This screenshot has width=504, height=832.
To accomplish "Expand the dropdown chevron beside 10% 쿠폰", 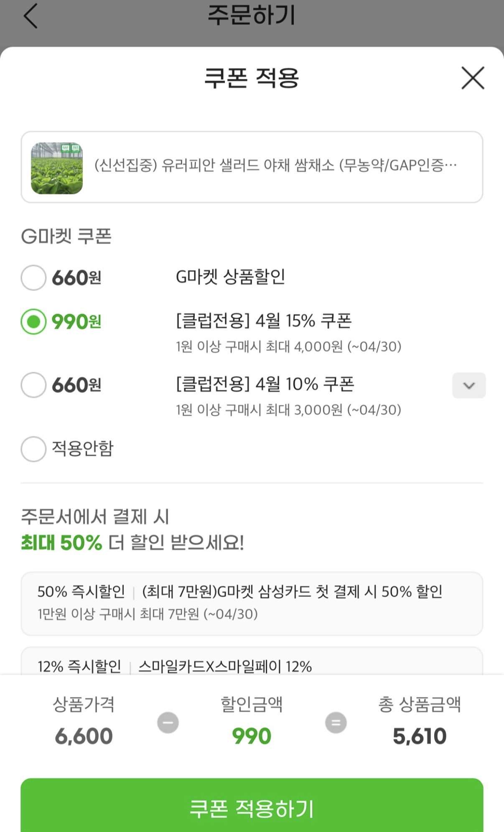I will pos(469,385).
